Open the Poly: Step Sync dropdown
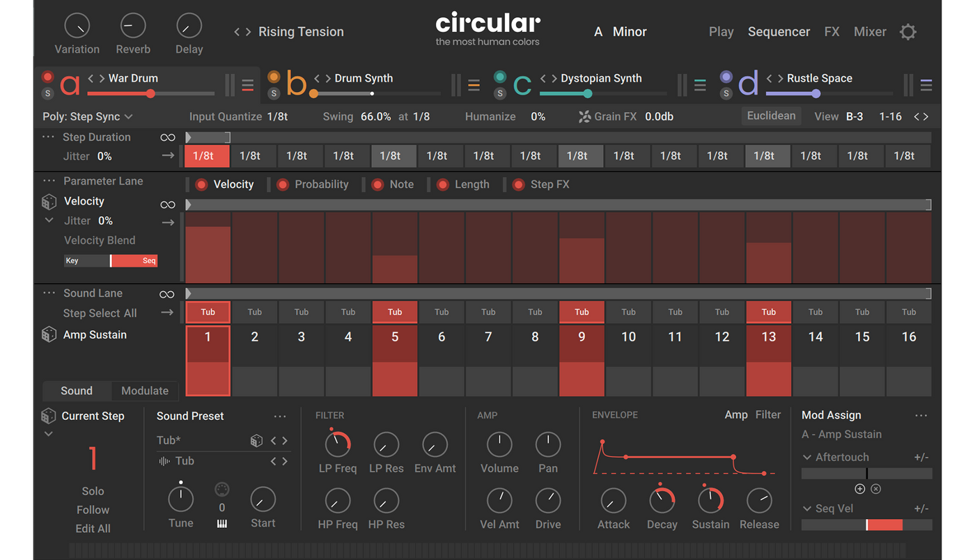The image size is (975, 560). click(88, 117)
